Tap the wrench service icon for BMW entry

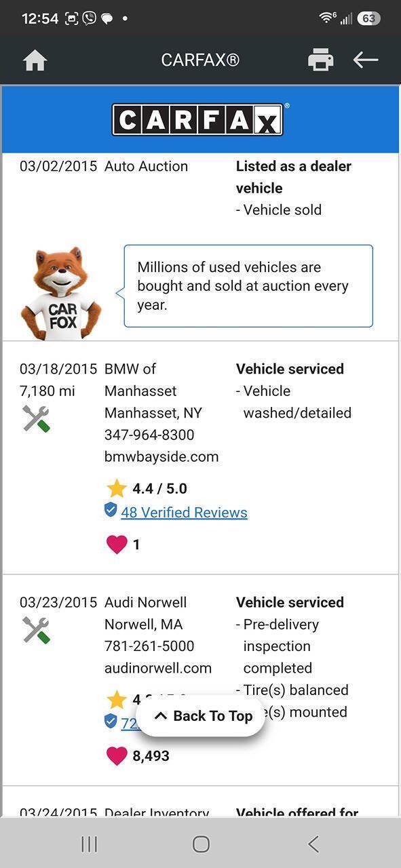[36, 418]
